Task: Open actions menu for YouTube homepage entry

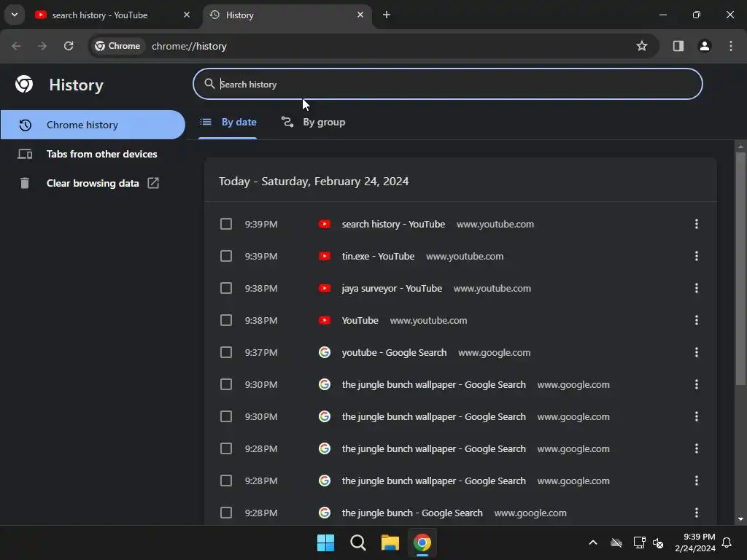Action: pos(697,320)
